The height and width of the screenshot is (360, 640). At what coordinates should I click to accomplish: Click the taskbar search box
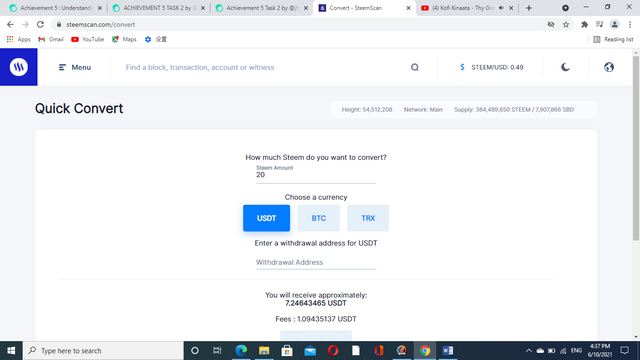103,351
